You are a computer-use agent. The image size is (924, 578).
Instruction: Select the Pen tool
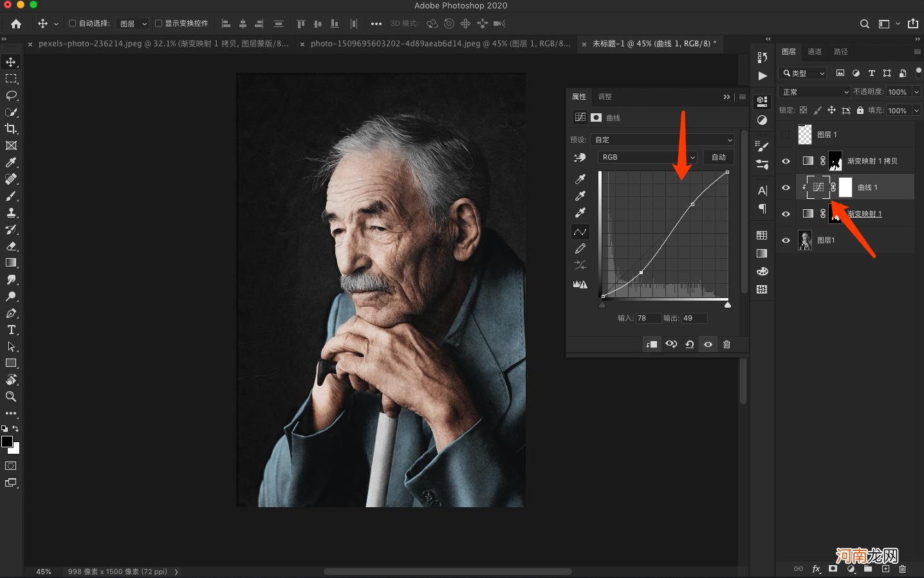pos(11,313)
